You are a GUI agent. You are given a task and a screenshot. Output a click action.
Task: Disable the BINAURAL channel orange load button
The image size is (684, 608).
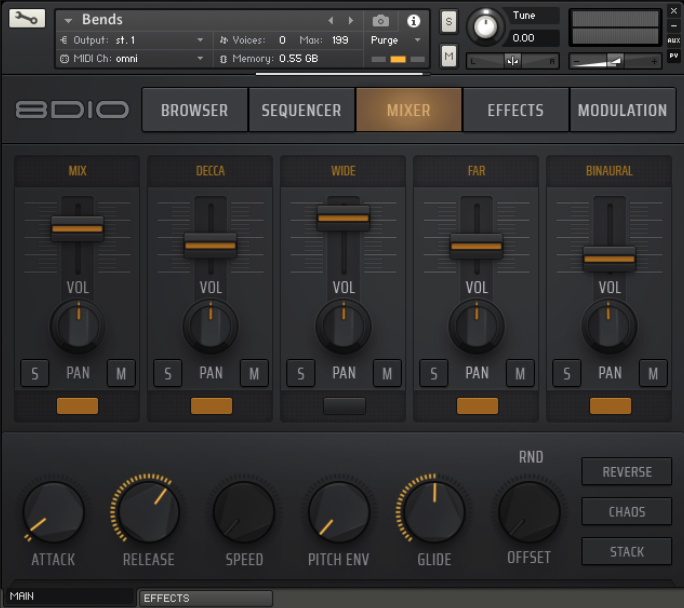(x=610, y=406)
